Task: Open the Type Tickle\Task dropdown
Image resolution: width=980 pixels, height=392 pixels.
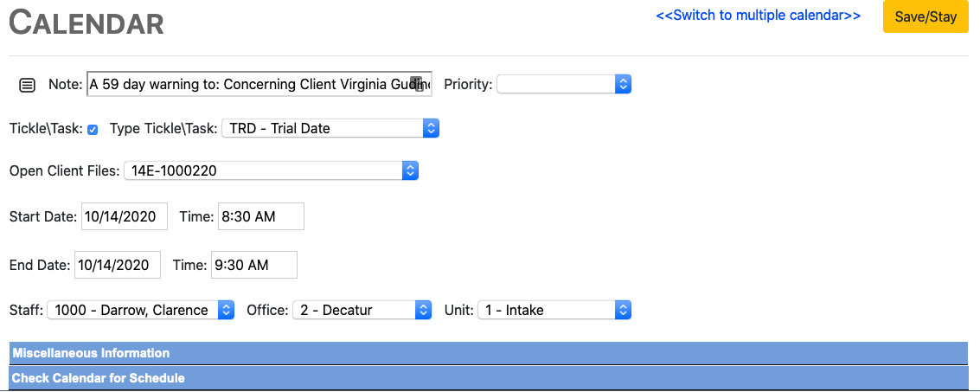Action: coord(330,128)
